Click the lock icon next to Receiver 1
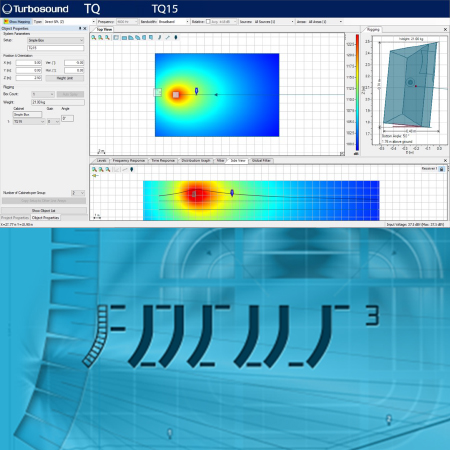 [441, 169]
